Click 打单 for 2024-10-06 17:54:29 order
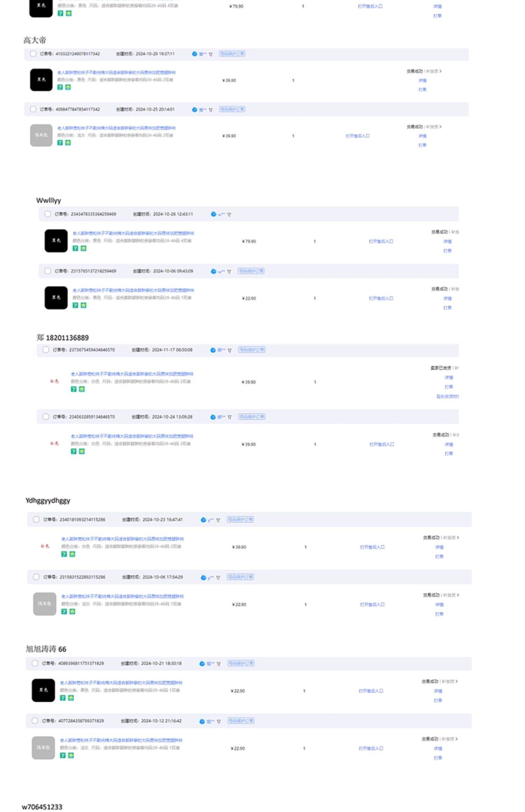525x812 pixels. [x=439, y=614]
